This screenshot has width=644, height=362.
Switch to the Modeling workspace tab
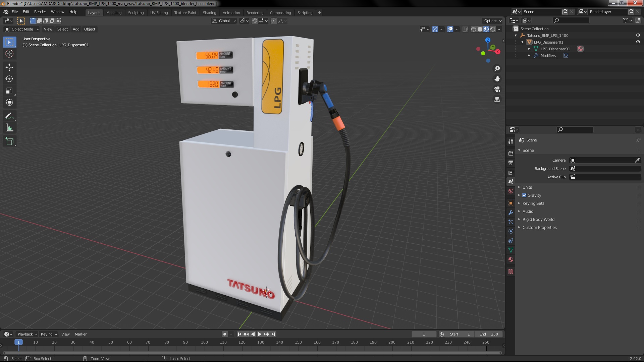click(114, 13)
